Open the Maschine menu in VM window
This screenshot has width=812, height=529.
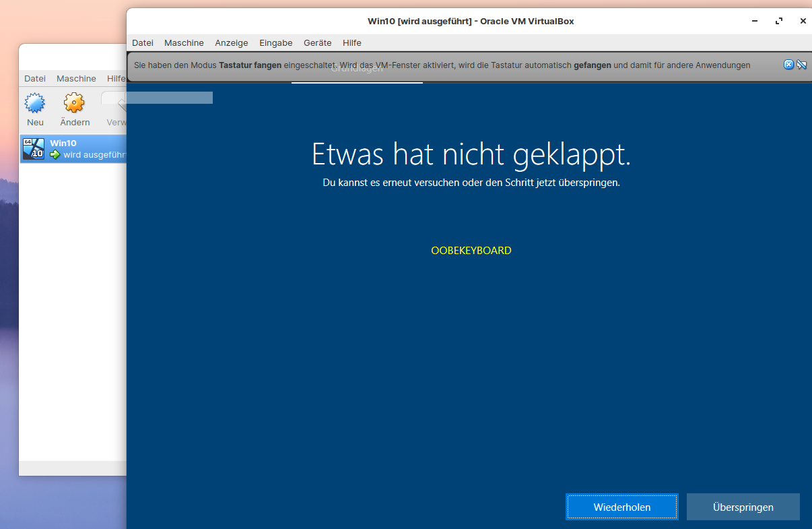(184, 42)
